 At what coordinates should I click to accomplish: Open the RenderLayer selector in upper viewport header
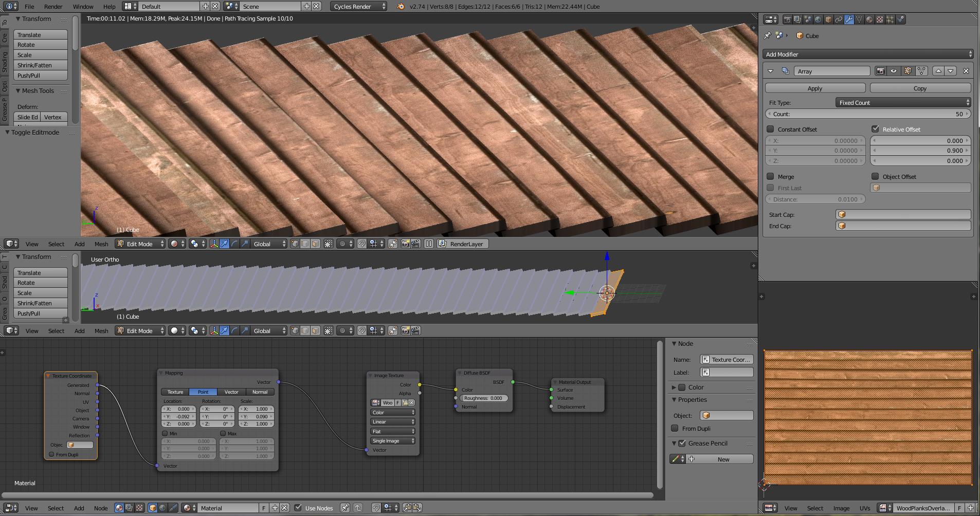[x=462, y=244]
